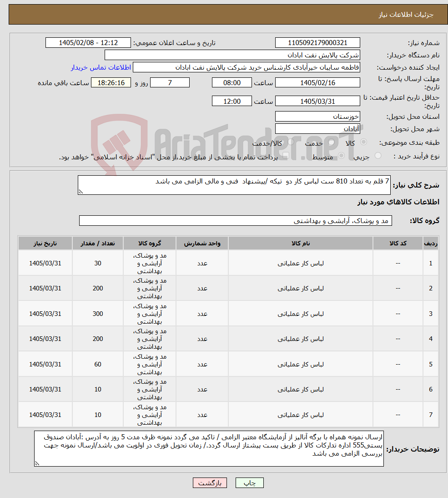
Task: Click the date 1405/03/31 in row 4
Action: coord(45,339)
